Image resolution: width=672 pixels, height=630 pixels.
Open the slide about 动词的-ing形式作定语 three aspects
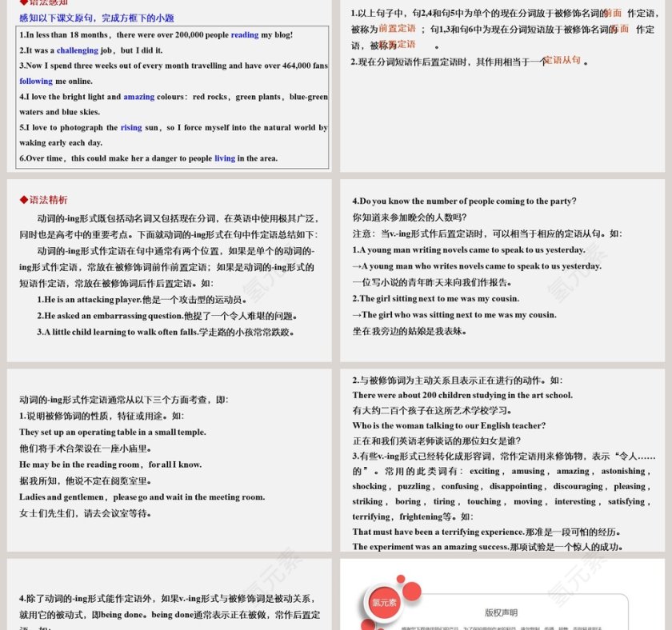169,459
